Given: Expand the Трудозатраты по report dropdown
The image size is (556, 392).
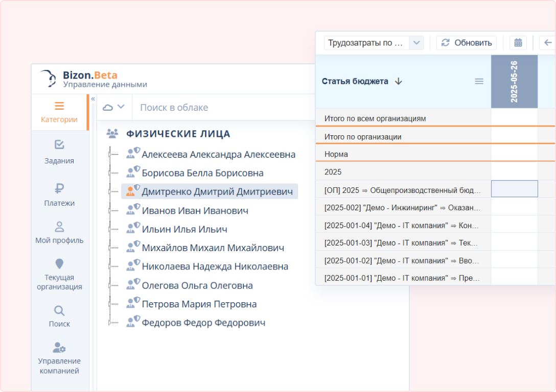Looking at the screenshot, I should click(x=417, y=43).
